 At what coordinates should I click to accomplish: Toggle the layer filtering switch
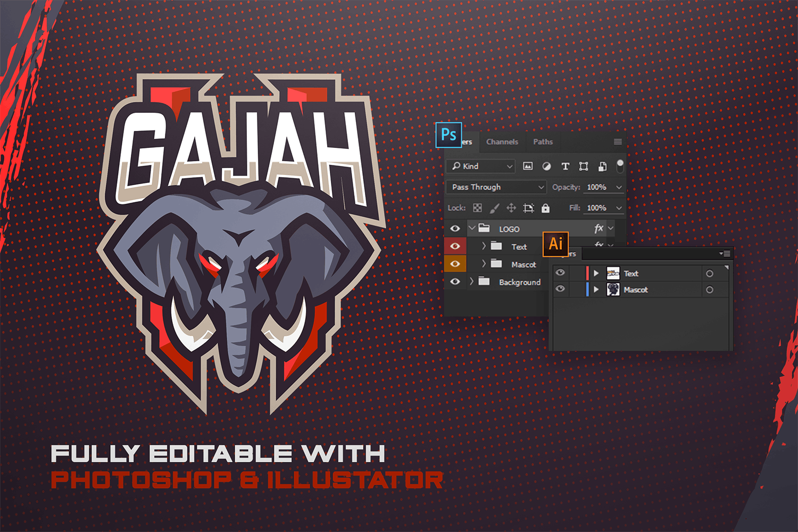(x=620, y=165)
